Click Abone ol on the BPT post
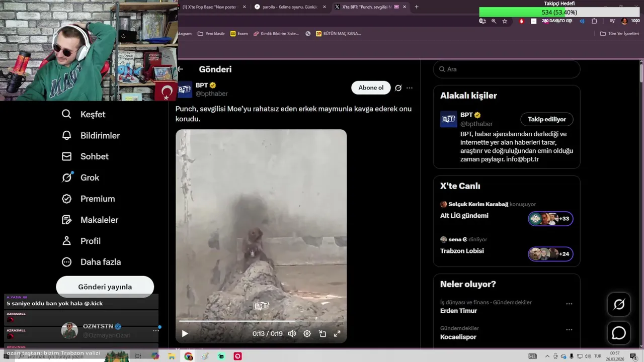Screen dimensions: 644x362 pyautogui.click(x=371, y=87)
